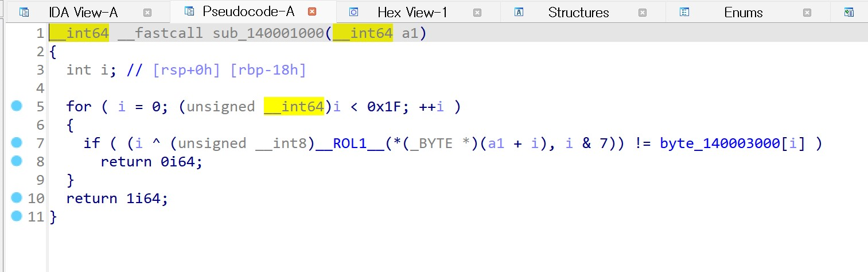Close the Hex View-1 tab

(477, 12)
